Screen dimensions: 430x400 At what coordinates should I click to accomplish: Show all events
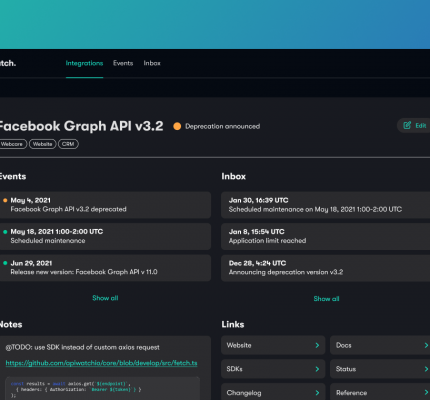105,298
